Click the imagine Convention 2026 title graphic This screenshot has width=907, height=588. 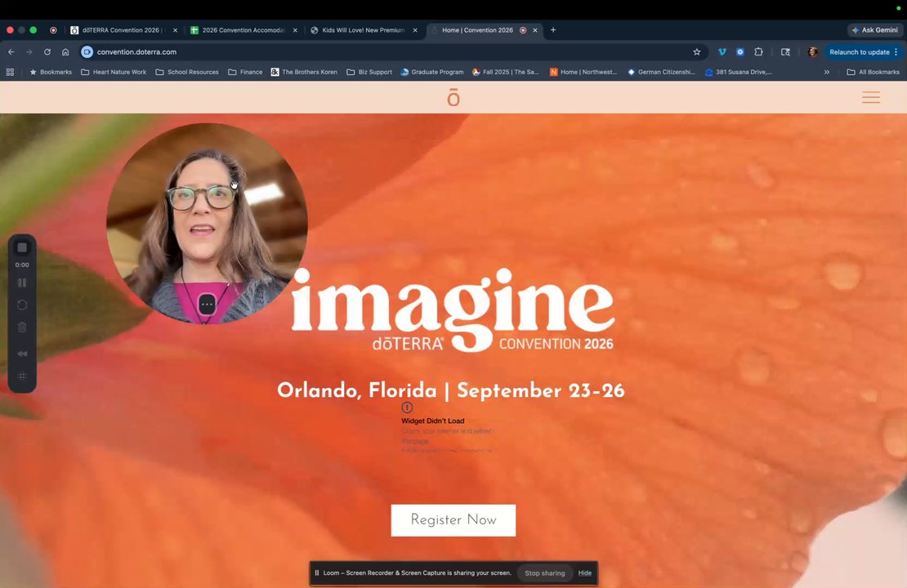pyautogui.click(x=452, y=310)
